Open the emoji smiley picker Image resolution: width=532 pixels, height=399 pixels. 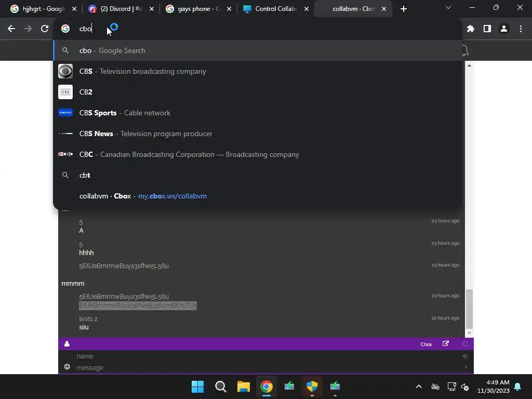click(67, 367)
